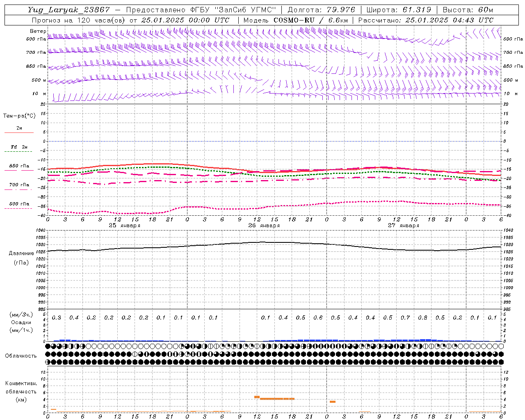Click the 0.6 precipitation value

click(318, 318)
